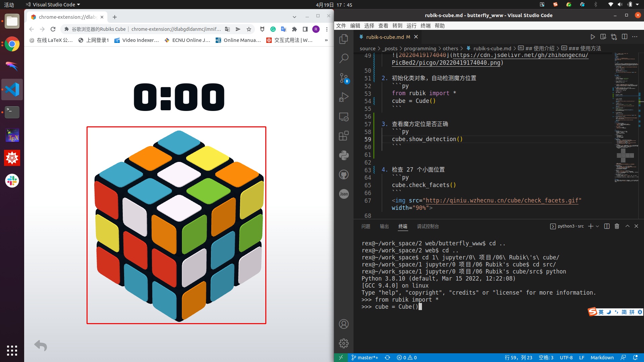
Task: Bookmark this page with star icon
Action: click(249, 29)
